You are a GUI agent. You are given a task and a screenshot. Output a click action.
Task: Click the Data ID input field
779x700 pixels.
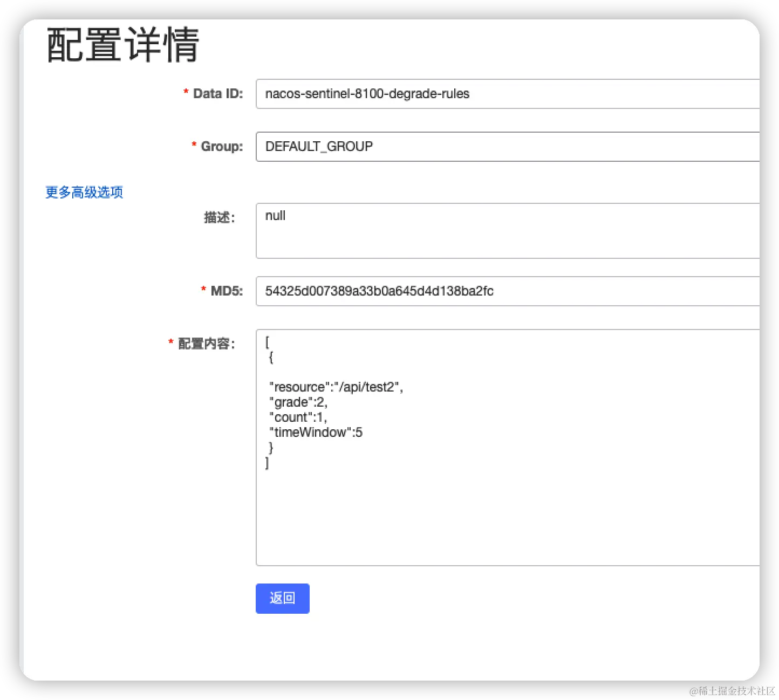click(432, 94)
